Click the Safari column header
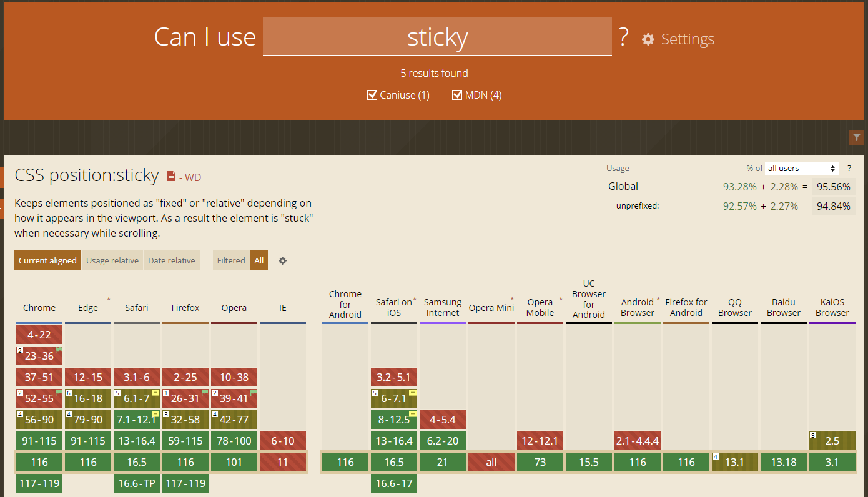The image size is (868, 497). pyautogui.click(x=137, y=308)
